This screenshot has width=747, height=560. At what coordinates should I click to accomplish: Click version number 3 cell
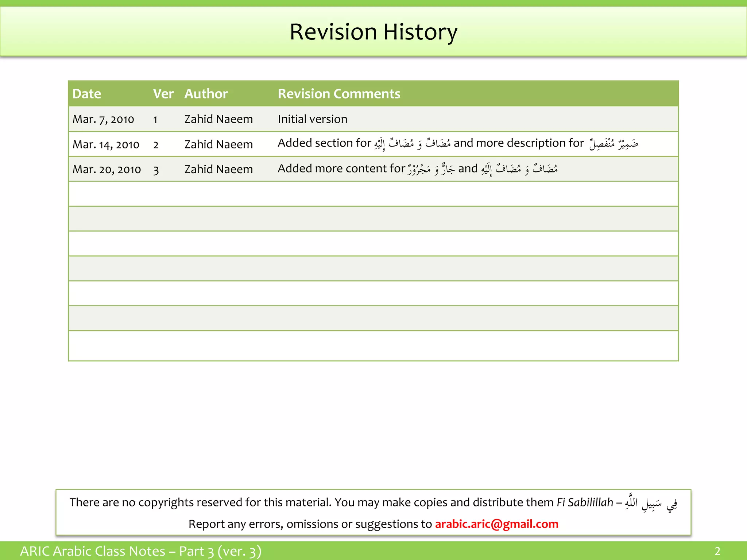156,170
